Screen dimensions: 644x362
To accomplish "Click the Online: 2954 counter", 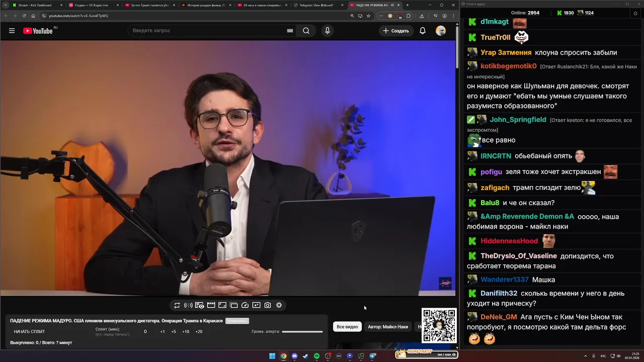I will click(x=525, y=13).
